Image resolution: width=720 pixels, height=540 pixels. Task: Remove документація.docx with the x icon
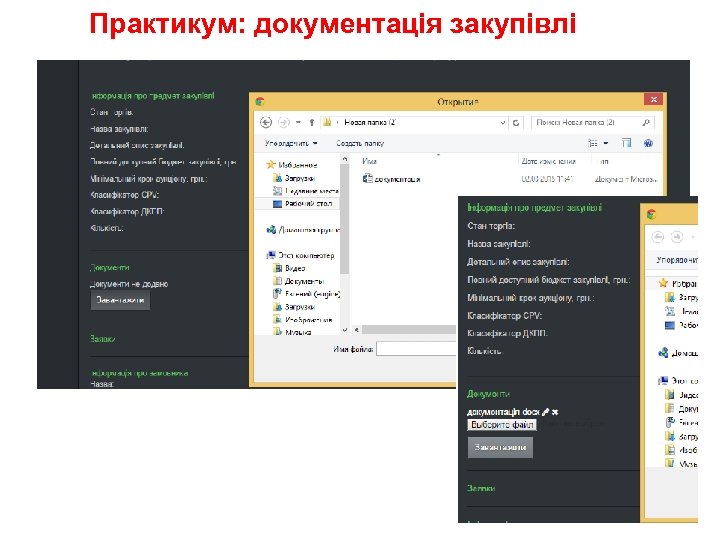click(x=555, y=412)
